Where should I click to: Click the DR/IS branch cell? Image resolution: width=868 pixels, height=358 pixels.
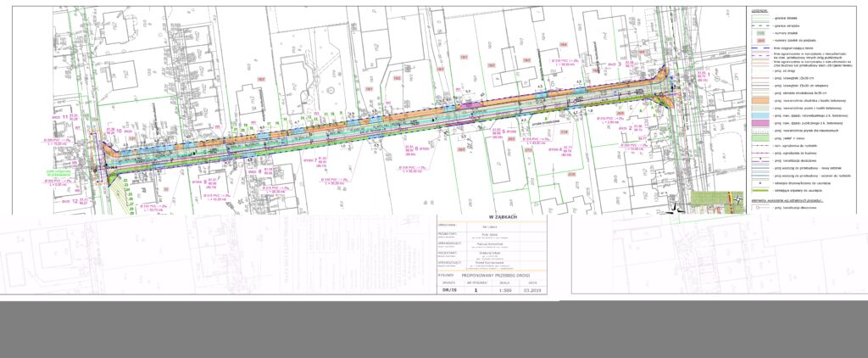448,289
